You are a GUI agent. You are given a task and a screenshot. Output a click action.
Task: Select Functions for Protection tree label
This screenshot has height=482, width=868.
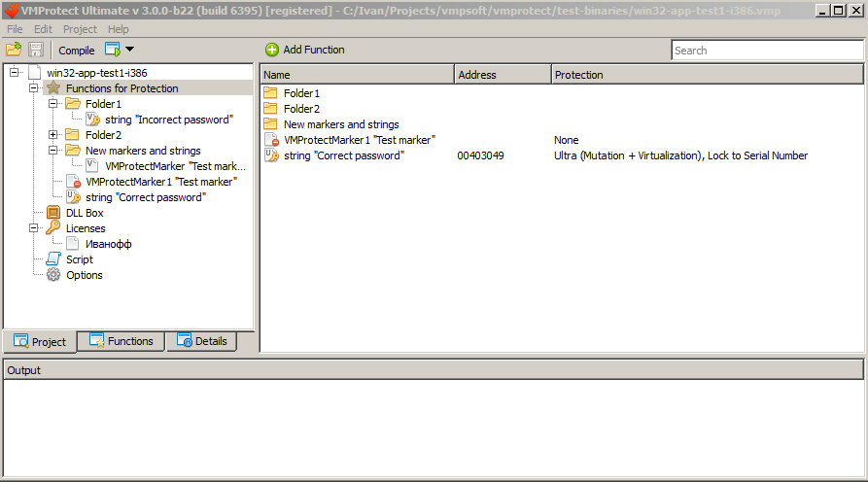tap(122, 88)
